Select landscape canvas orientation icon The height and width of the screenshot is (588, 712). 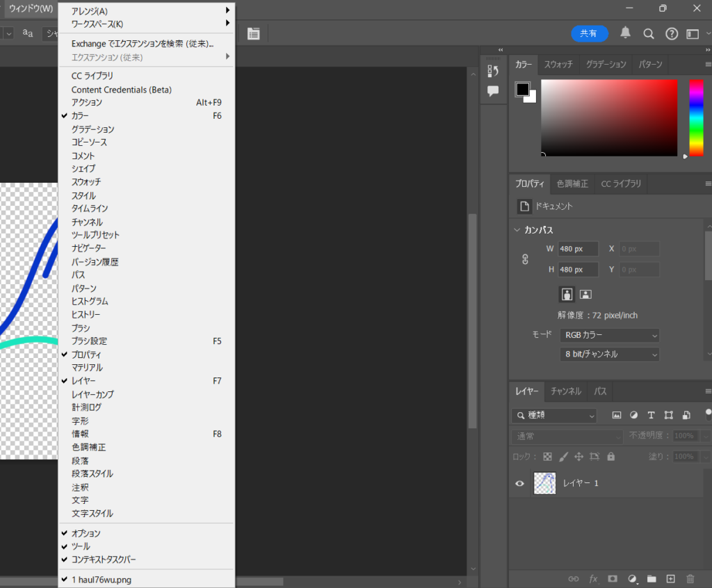[585, 294]
